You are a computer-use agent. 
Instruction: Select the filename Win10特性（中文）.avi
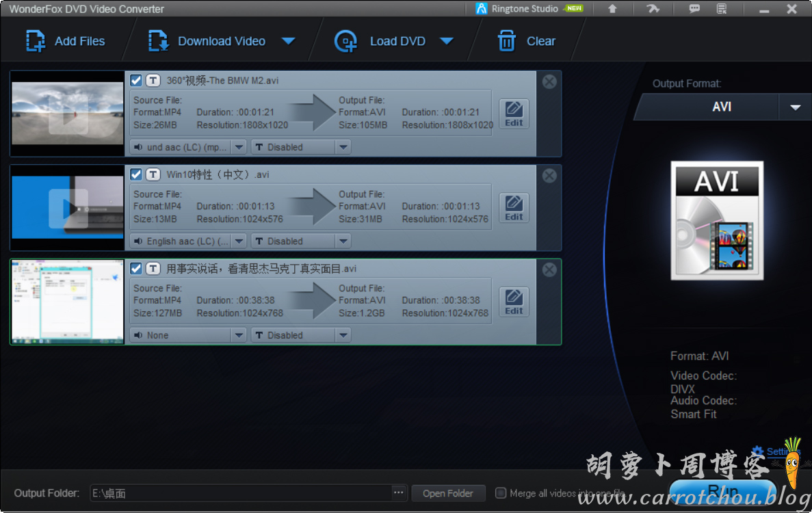click(218, 174)
